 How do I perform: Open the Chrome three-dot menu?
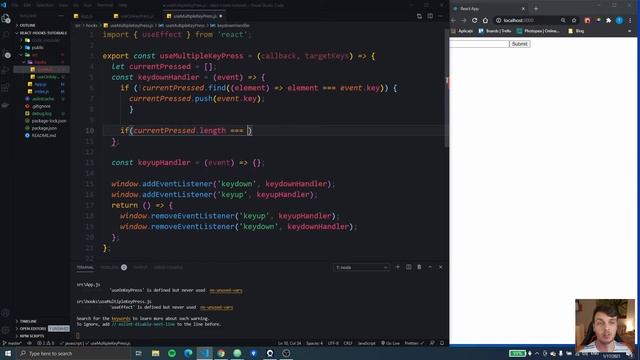pyautogui.click(x=630, y=20)
